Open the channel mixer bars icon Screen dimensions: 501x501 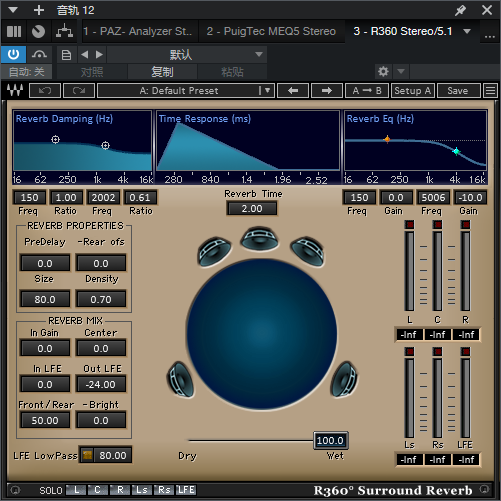(14, 32)
